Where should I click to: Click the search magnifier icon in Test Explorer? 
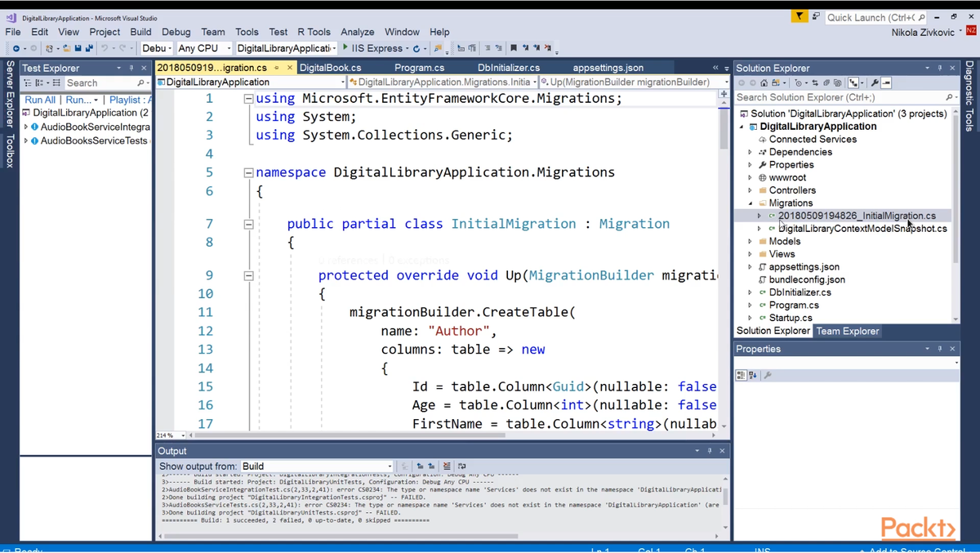point(140,83)
